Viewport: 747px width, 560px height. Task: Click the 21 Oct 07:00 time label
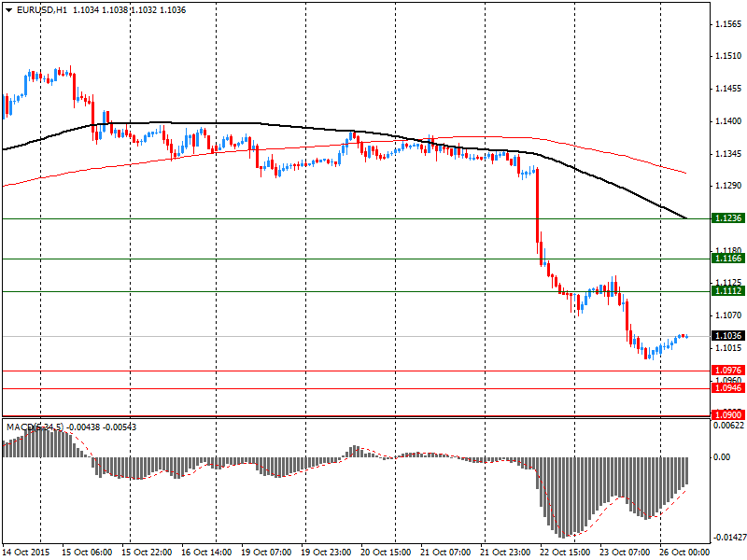click(x=446, y=553)
